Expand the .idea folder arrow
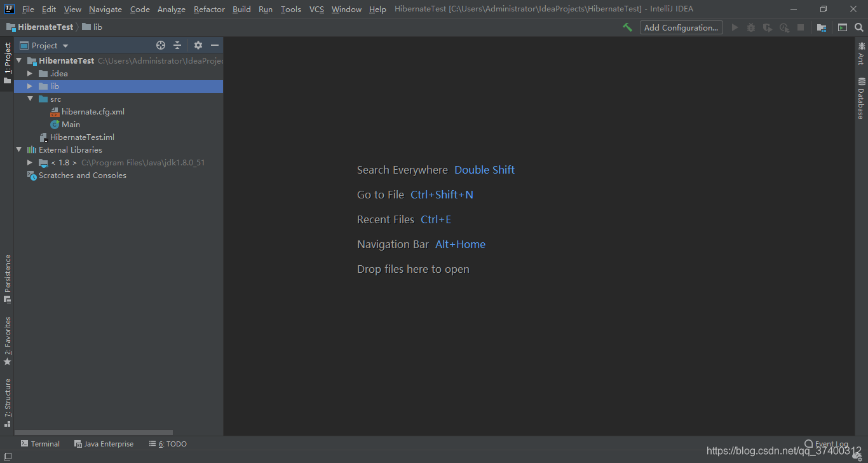The width and height of the screenshot is (868, 463). pos(30,73)
